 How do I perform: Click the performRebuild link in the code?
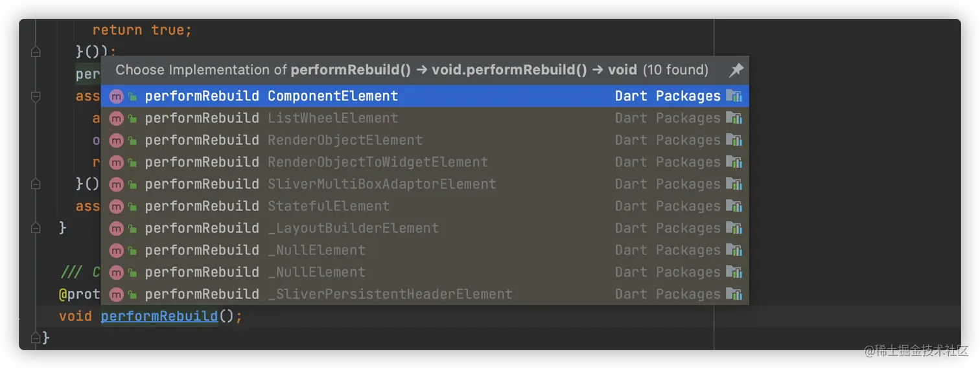click(159, 316)
